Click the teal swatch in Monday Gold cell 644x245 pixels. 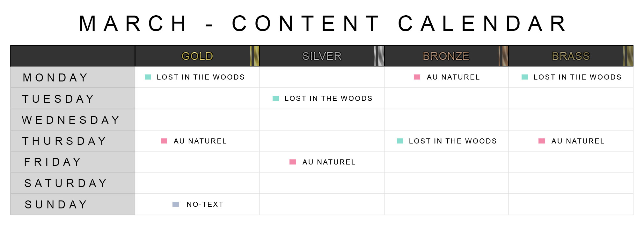coord(148,77)
